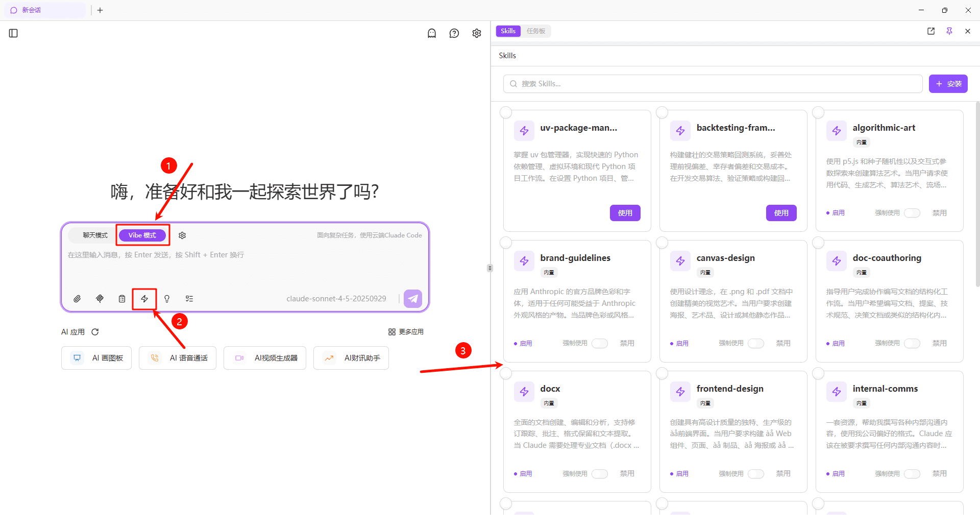This screenshot has width=980, height=527.
Task: Launch the AI财讯助手 app
Action: point(351,358)
